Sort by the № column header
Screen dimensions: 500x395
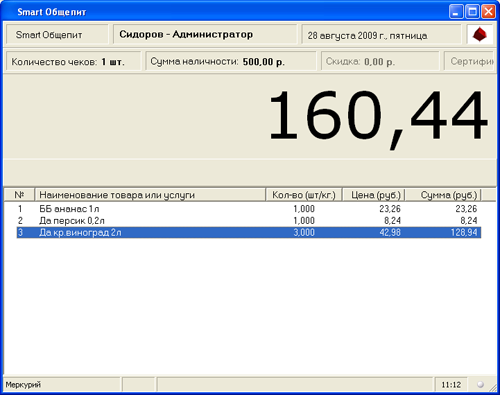pyautogui.click(x=19, y=195)
